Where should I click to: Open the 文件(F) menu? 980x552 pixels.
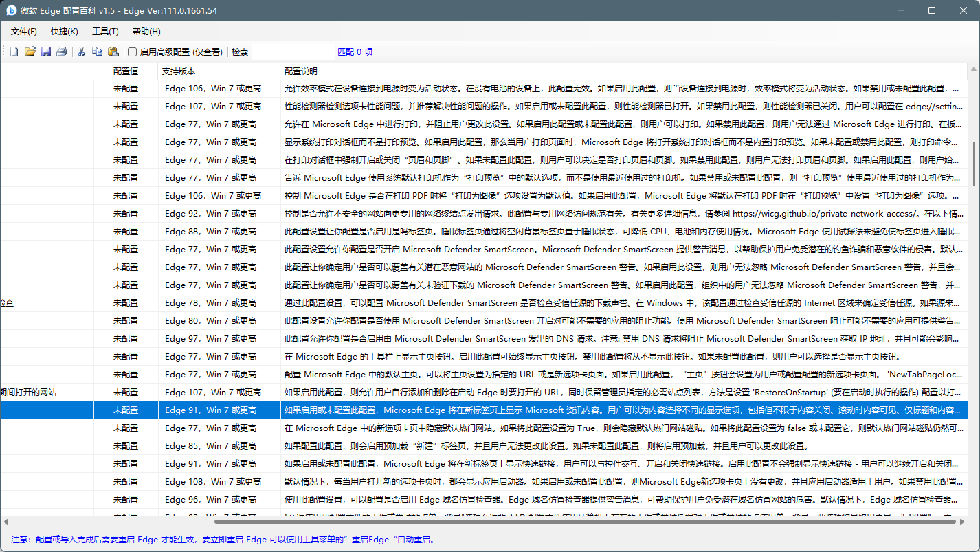pyautogui.click(x=24, y=32)
